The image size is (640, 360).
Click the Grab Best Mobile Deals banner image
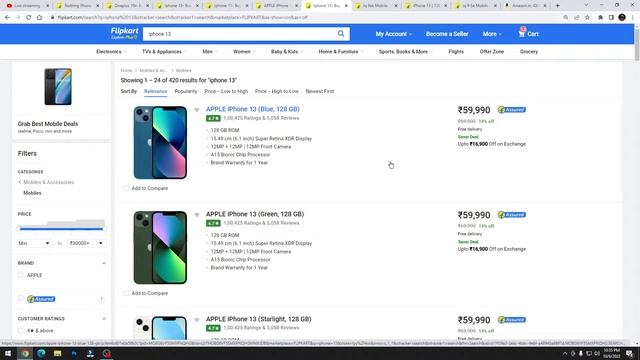tap(58, 87)
